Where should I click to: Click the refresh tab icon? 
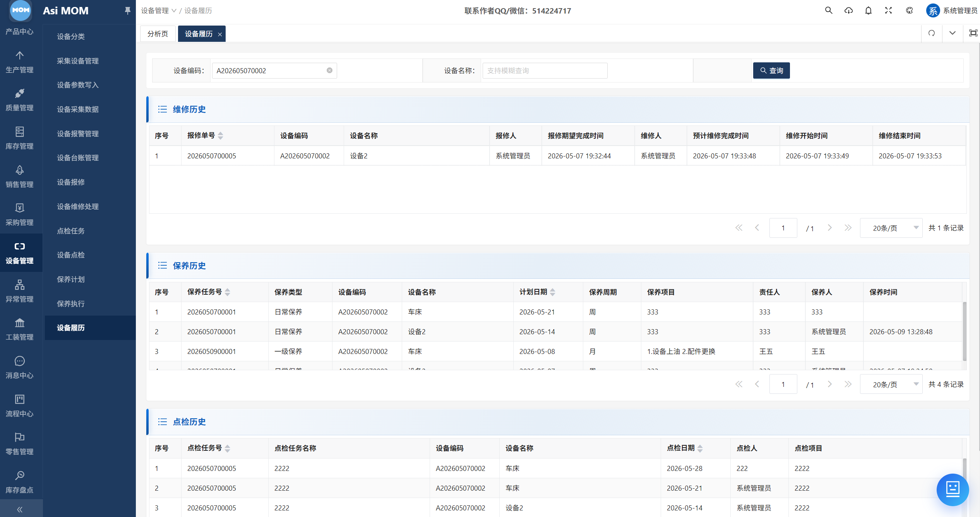(932, 33)
